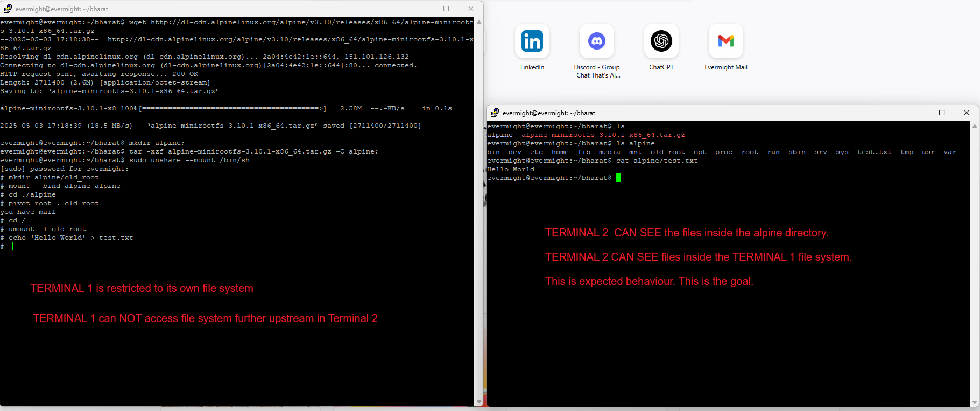Close the left terminal window
This screenshot has height=411, width=980.
click(471, 9)
